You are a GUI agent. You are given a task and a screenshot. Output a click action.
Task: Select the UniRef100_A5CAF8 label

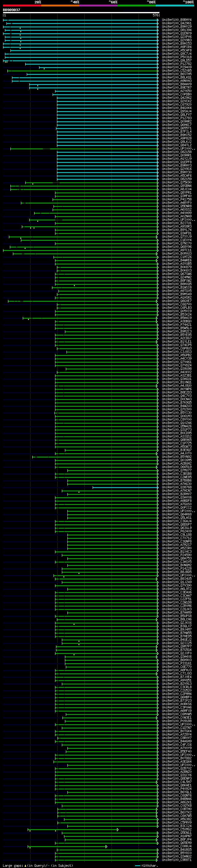coord(176,50)
